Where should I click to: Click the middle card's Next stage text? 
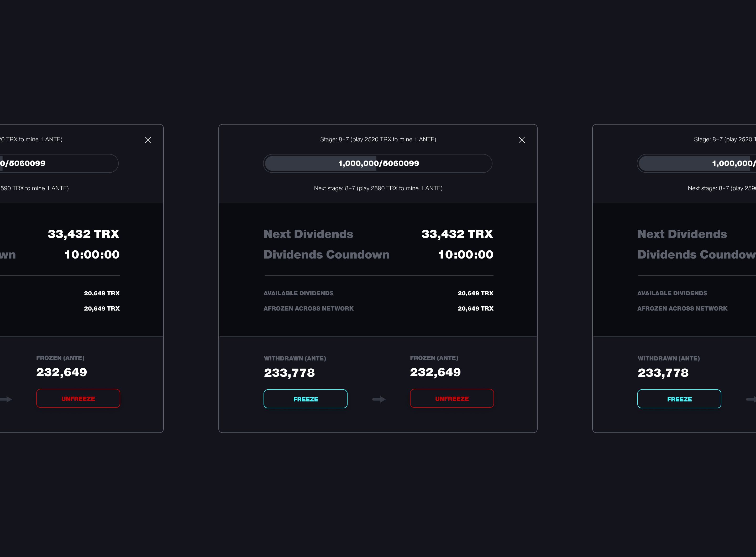click(x=378, y=188)
